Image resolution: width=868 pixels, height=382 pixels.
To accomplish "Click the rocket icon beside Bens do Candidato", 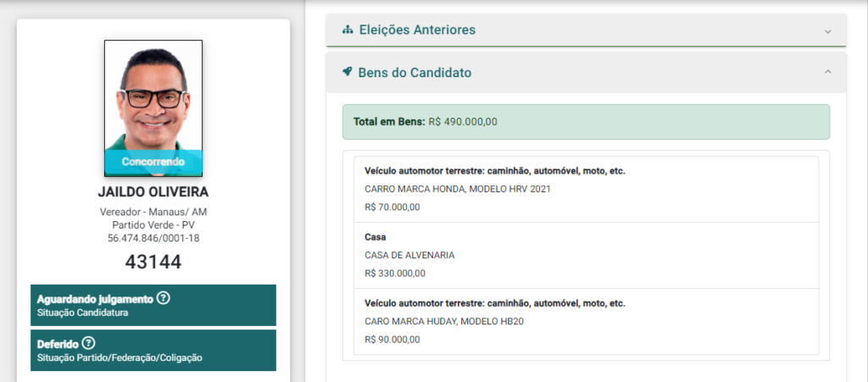I will (348, 73).
